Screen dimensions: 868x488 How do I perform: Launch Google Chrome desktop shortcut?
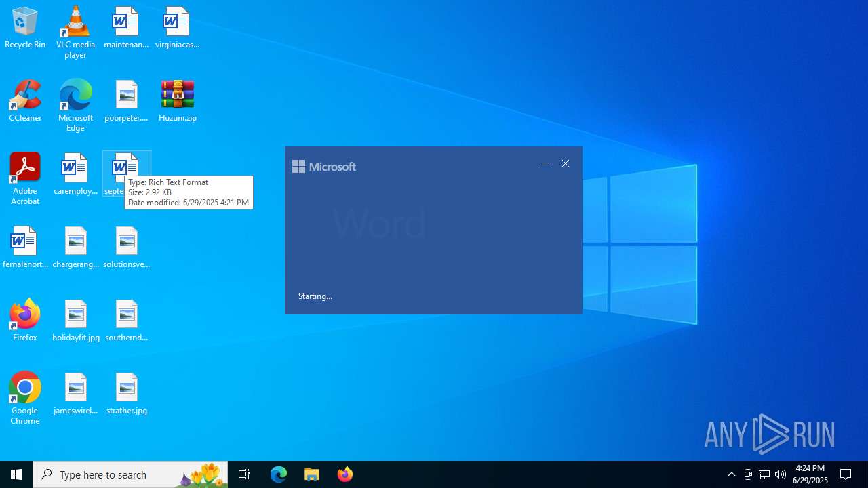25,399
